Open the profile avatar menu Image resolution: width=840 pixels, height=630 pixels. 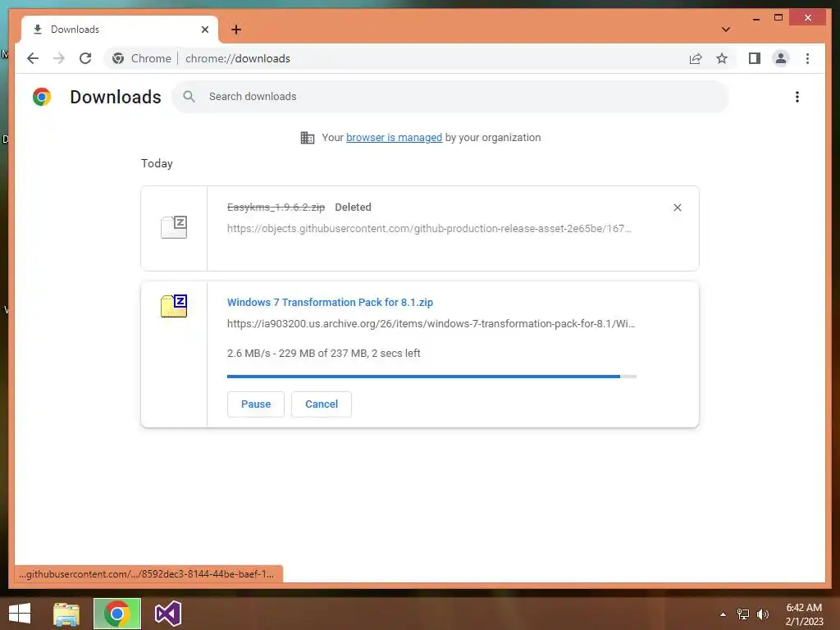click(x=781, y=58)
